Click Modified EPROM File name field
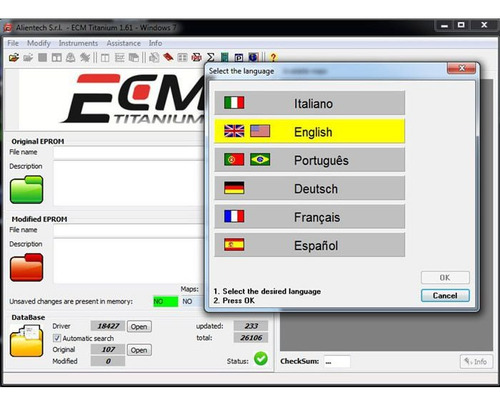 coord(129,231)
